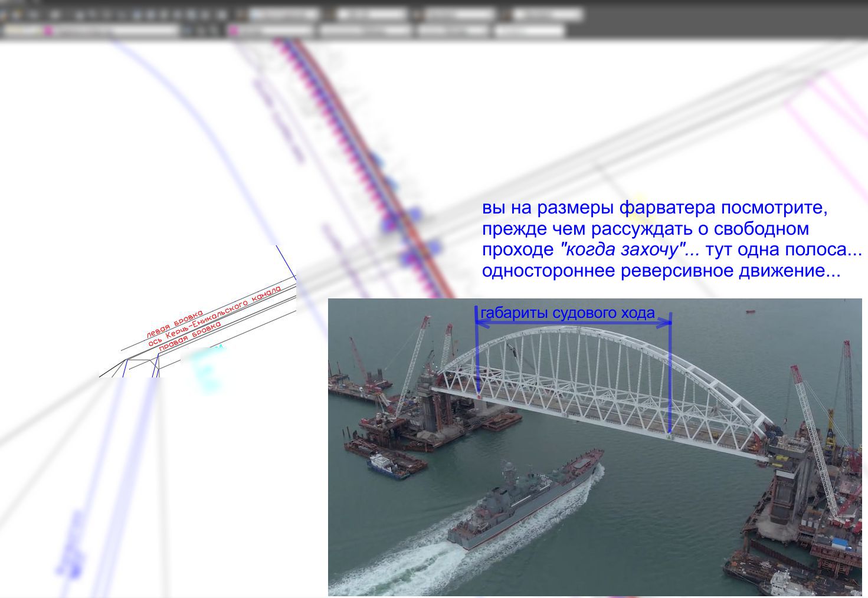Click the line 'одностороннее реверсивное движение...'
Image resolution: width=868 pixels, height=598 pixels.
pyautogui.click(x=661, y=271)
